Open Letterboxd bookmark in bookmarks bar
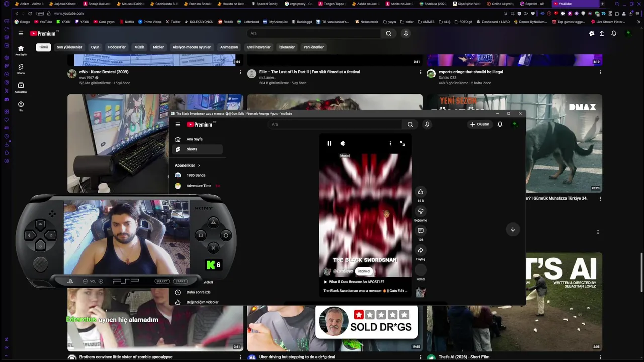The height and width of the screenshot is (362, 644). [248, 22]
